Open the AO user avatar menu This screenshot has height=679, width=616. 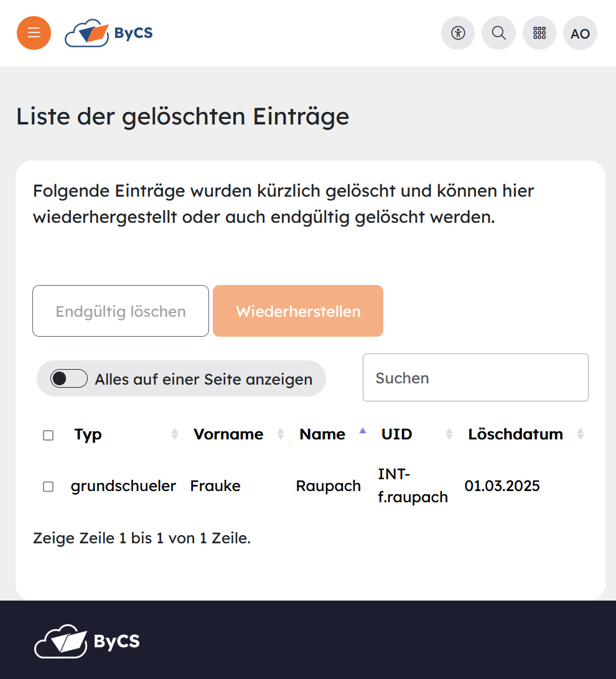580,33
